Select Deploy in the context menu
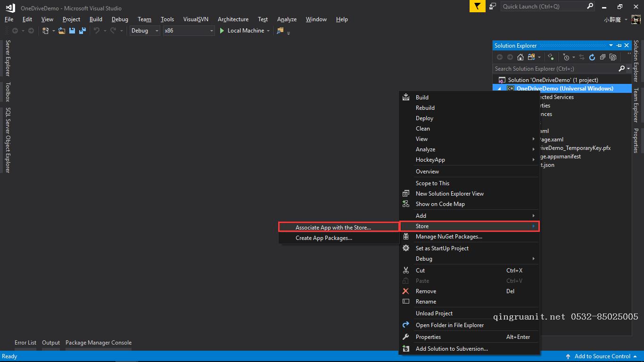The height and width of the screenshot is (362, 644). click(x=470, y=118)
